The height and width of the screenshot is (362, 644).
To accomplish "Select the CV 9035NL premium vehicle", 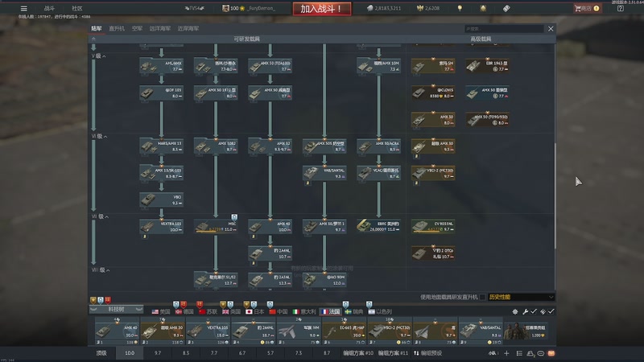I will 433,227.
